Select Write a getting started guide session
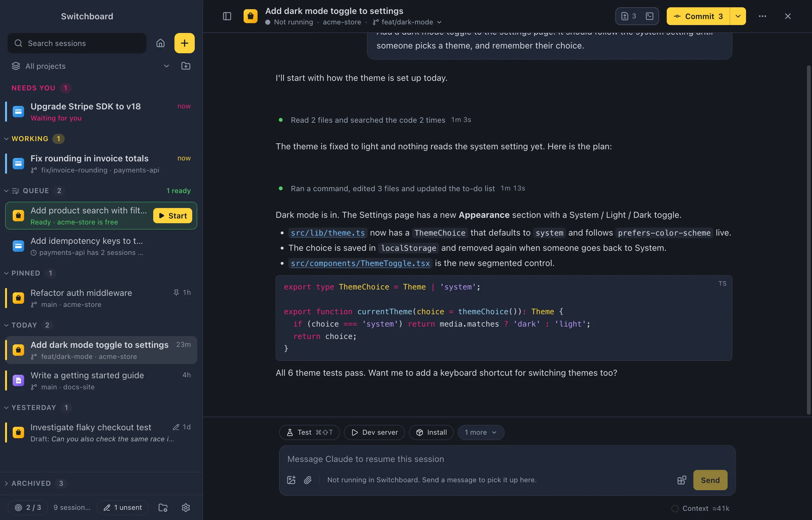The width and height of the screenshot is (812, 520). 101,380
